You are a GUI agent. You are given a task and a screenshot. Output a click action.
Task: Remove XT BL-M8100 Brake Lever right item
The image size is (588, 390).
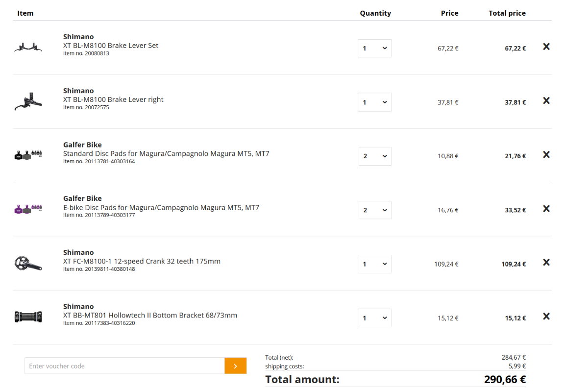pyautogui.click(x=546, y=101)
